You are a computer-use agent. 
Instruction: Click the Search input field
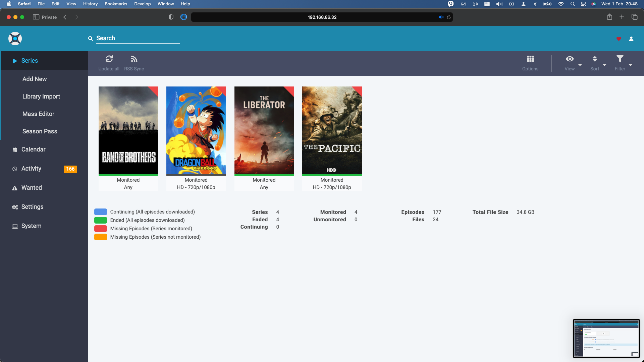coord(138,38)
